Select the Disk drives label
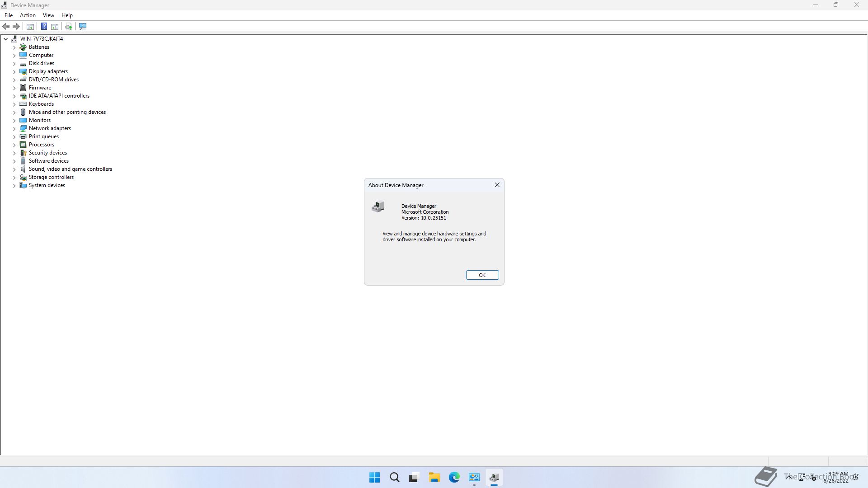Screen dimensions: 868x488 pos(42,63)
